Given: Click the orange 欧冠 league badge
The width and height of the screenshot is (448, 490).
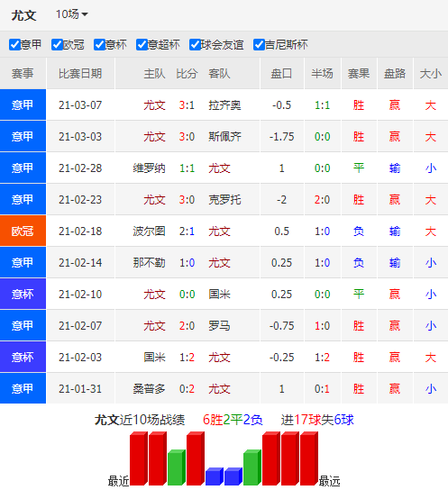Looking at the screenshot, I should 23,231.
